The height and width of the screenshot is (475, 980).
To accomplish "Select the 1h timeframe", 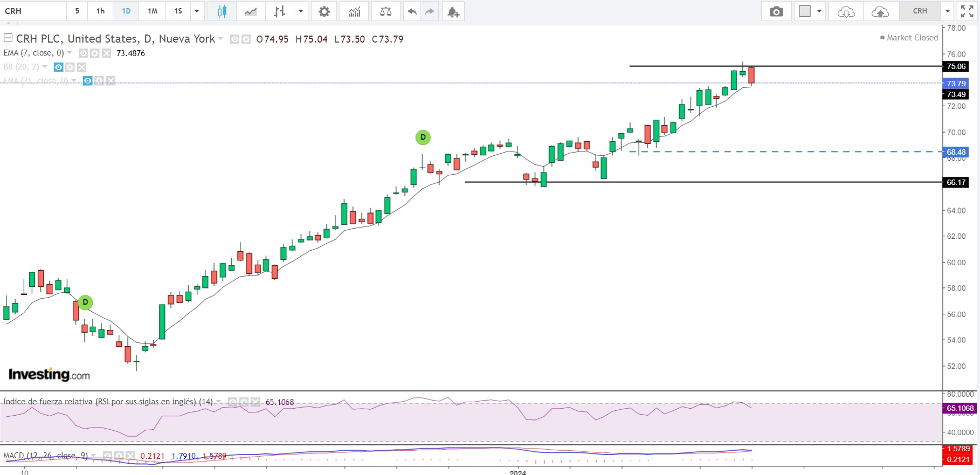I will (100, 11).
